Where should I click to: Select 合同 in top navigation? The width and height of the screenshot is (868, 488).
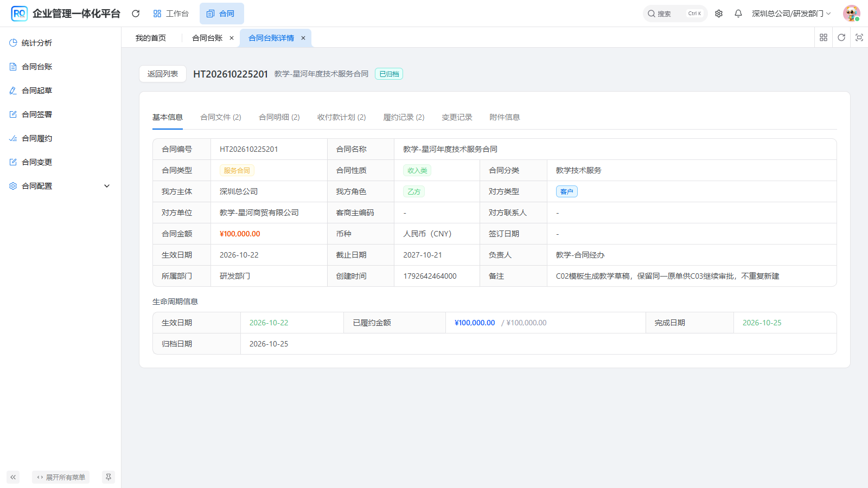221,14
